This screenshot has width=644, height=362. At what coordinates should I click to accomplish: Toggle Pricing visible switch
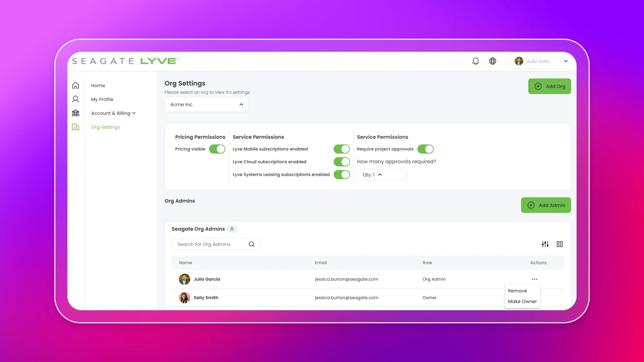coord(217,149)
